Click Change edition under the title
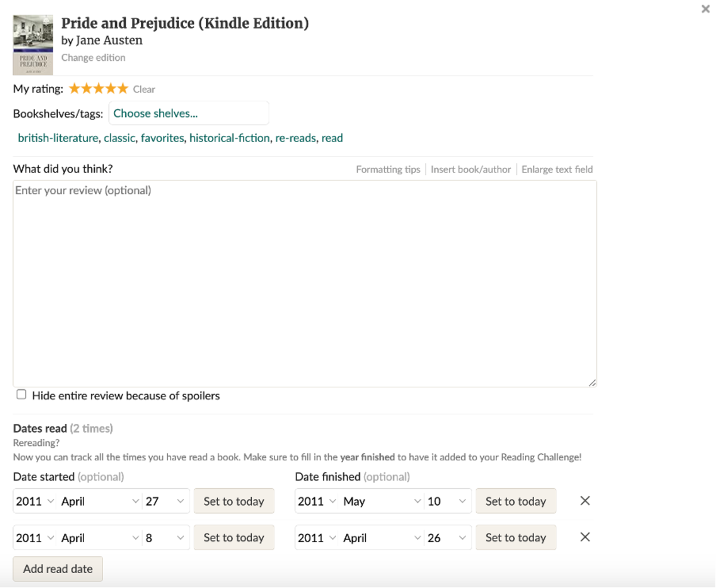 coord(93,57)
